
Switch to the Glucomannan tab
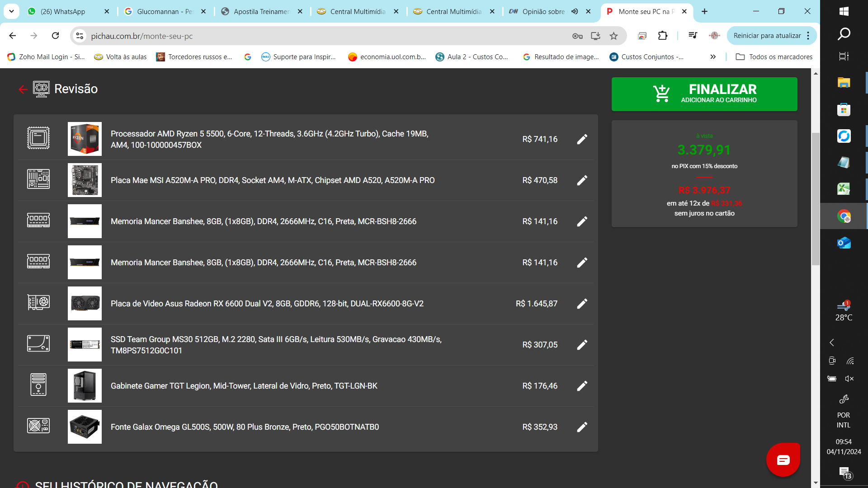click(x=165, y=12)
